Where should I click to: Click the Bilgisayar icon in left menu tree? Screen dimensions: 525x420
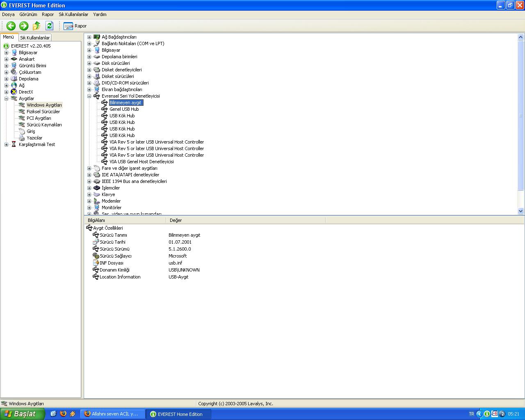(x=14, y=52)
